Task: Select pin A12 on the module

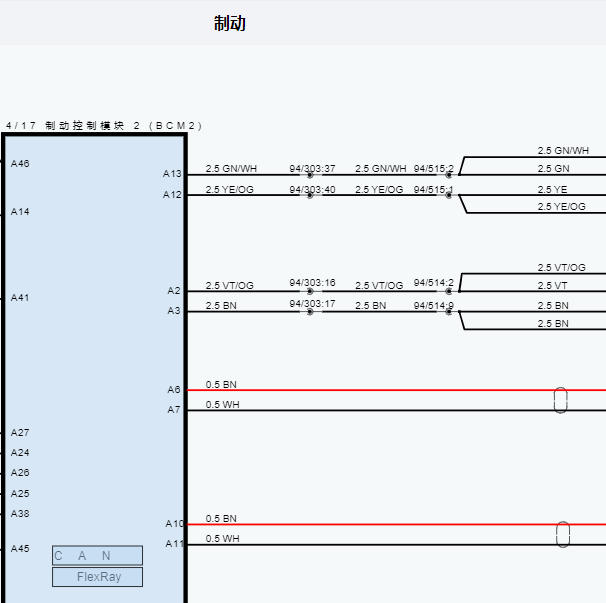Action: tap(172, 194)
